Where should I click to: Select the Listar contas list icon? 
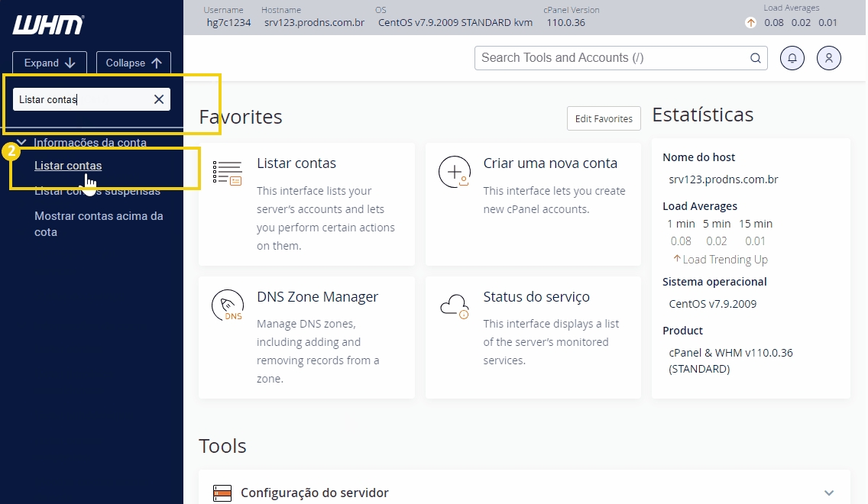(227, 173)
